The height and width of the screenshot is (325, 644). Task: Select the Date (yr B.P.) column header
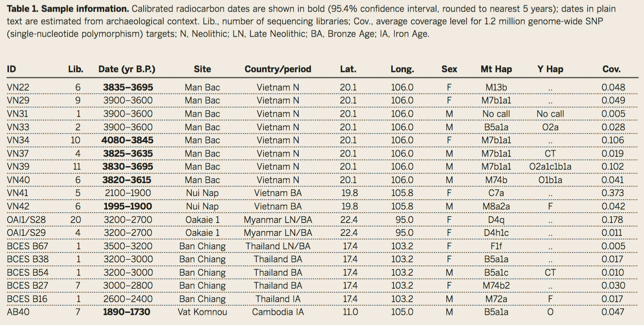127,69
